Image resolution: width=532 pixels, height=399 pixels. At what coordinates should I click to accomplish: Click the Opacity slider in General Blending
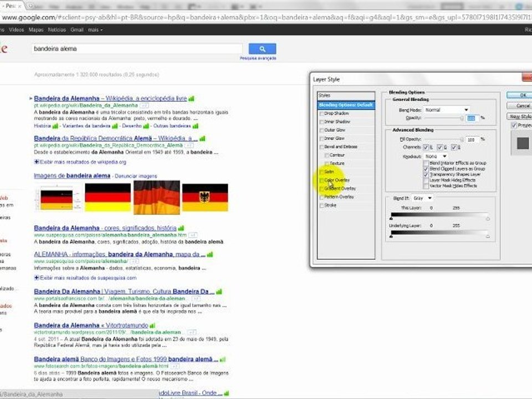click(x=444, y=118)
